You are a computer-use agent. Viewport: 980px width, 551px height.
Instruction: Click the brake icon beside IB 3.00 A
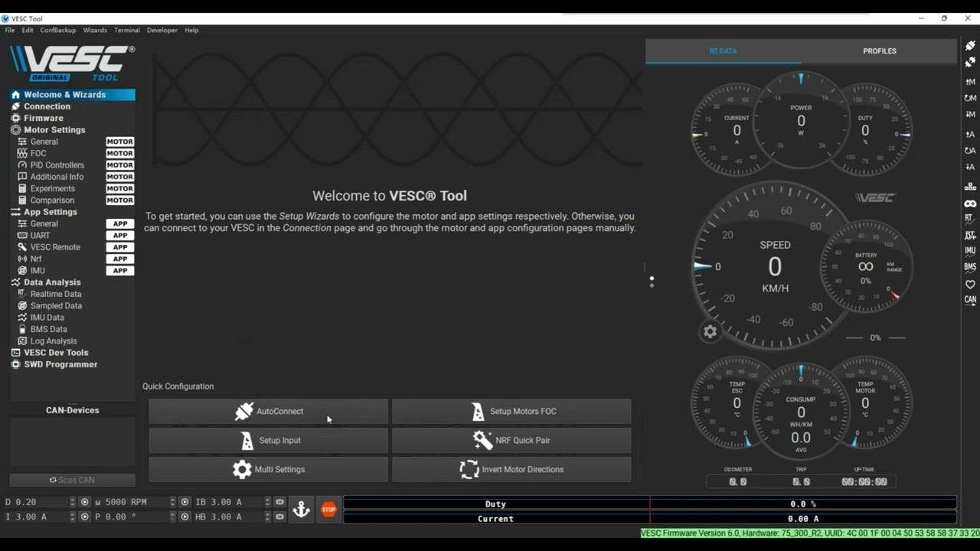pos(279,502)
